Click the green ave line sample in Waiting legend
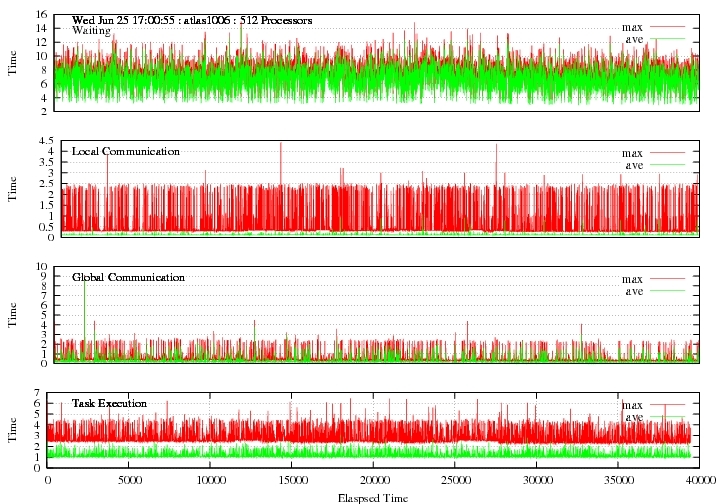The width and height of the screenshot is (720, 504). click(667, 39)
